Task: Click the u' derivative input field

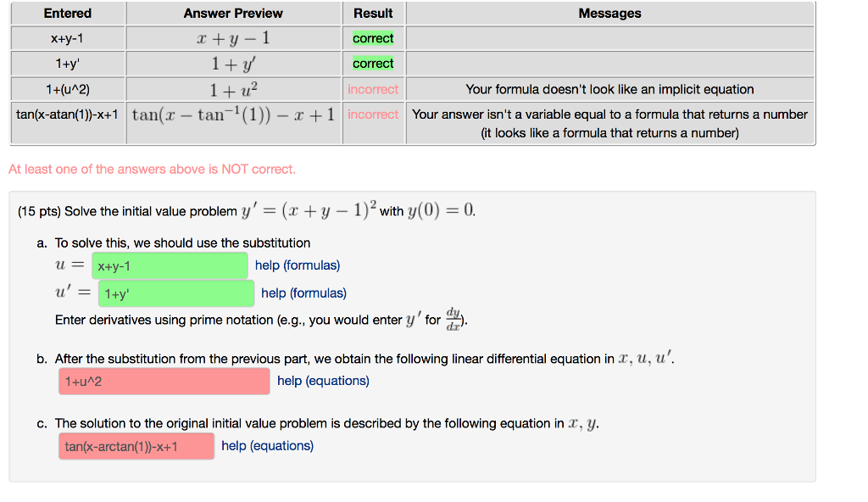Action: coord(176,293)
